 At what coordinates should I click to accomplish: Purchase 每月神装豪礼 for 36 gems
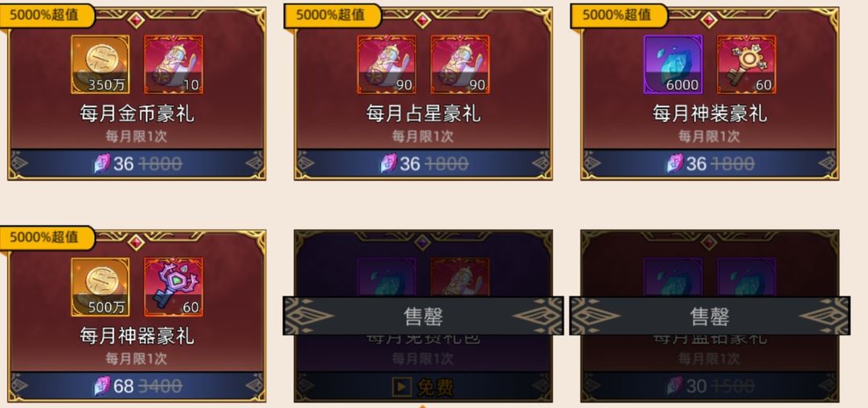[710, 164]
